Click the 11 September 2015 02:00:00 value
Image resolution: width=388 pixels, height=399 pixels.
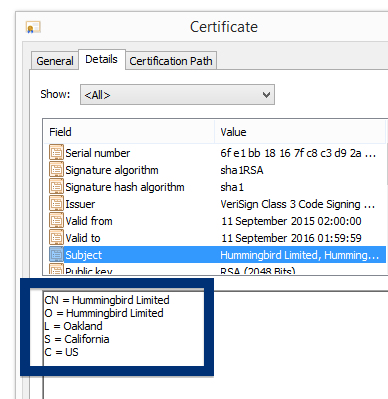point(291,221)
